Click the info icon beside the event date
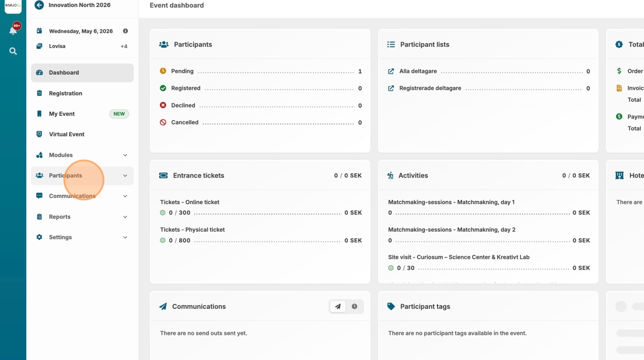 coord(125,31)
